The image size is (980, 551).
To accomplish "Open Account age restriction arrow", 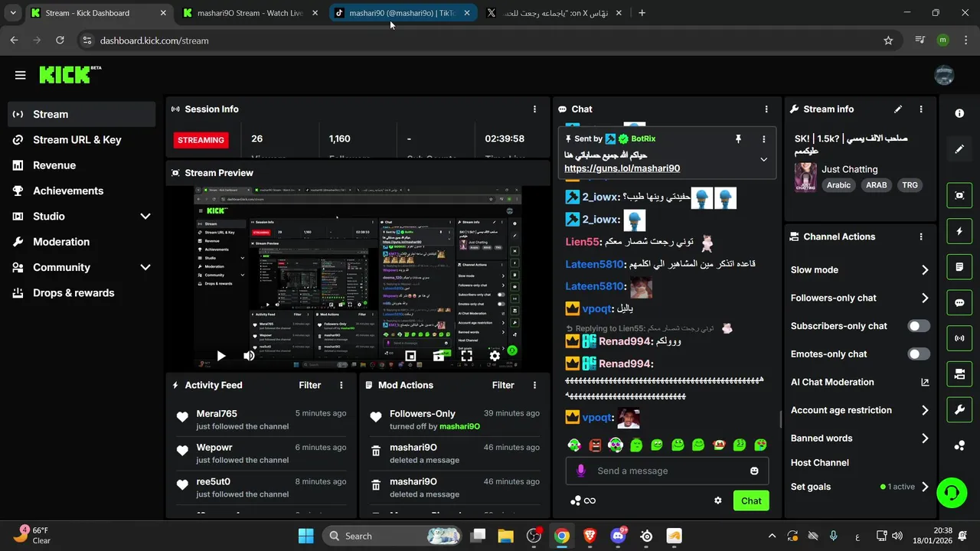I will [x=925, y=410].
